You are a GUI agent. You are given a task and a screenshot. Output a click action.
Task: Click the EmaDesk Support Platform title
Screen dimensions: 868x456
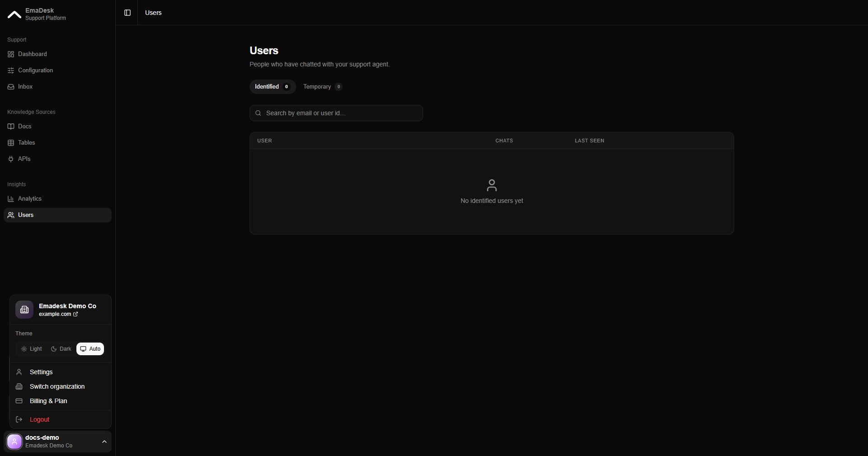[x=45, y=14]
